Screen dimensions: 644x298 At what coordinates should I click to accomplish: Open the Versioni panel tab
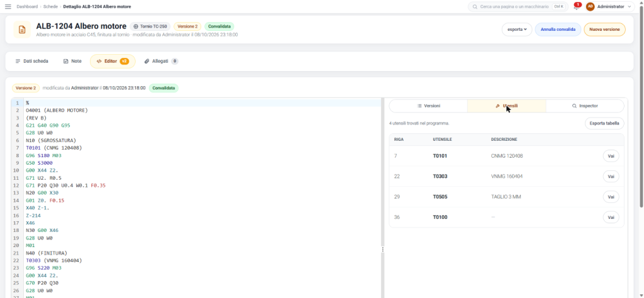428,106
